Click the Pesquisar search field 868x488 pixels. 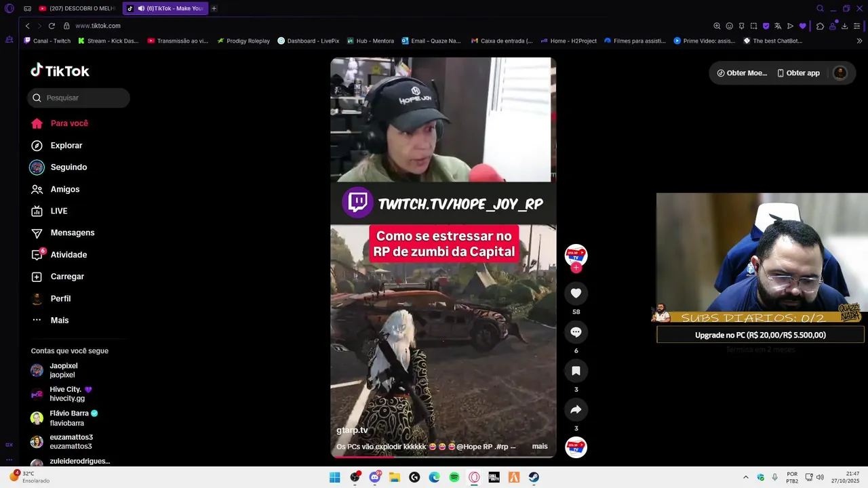(79, 98)
